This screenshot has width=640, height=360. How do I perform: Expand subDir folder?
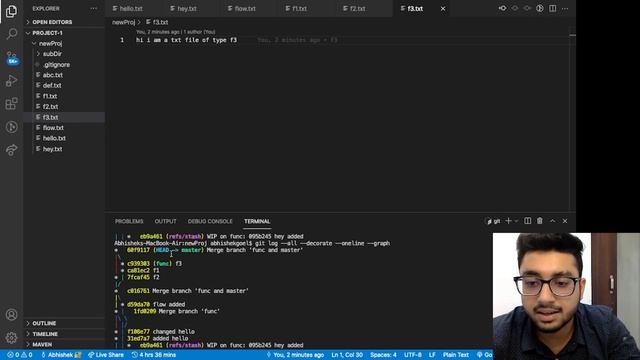coord(64,54)
